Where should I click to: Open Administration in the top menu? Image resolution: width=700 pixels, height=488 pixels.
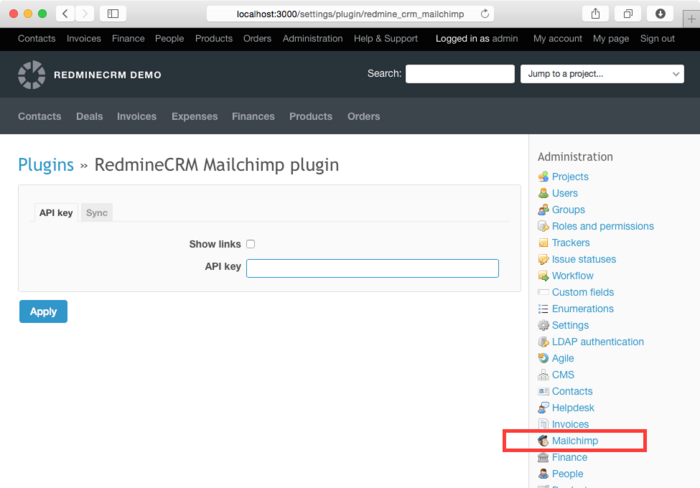[x=312, y=39]
